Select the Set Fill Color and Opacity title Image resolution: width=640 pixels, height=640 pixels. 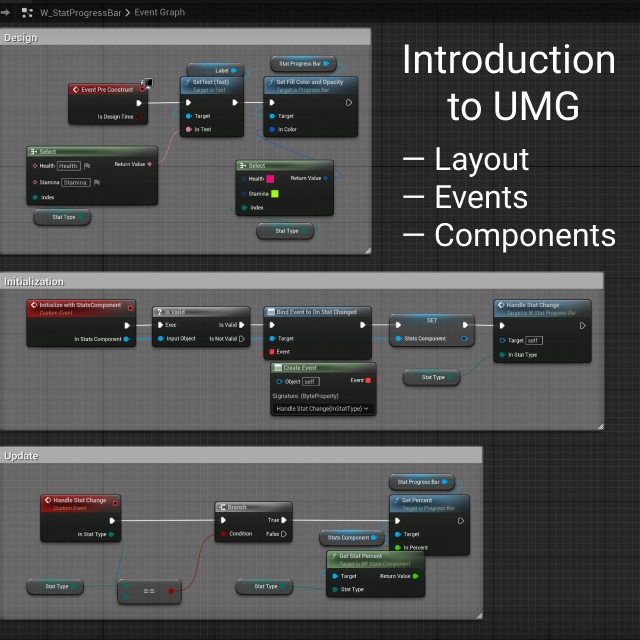pyautogui.click(x=310, y=82)
